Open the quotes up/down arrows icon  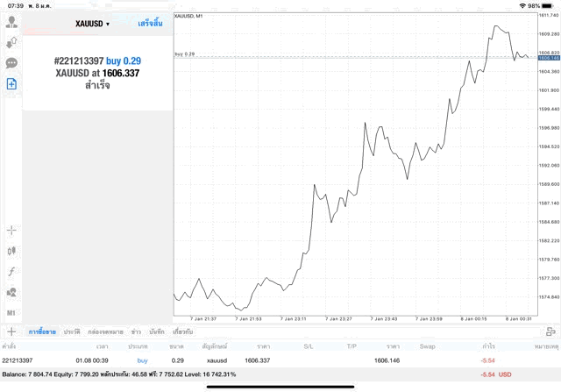(11, 42)
